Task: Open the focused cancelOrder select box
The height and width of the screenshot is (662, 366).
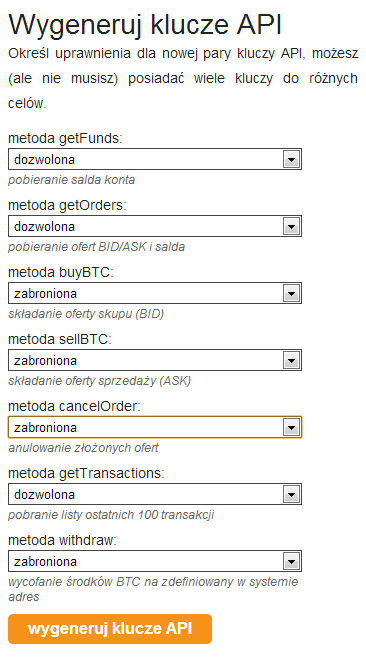Action: point(155,428)
